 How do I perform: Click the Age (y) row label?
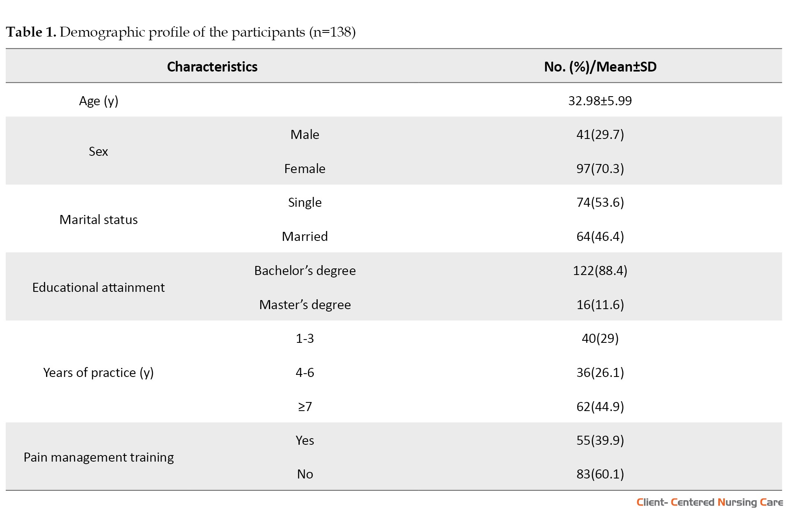(x=99, y=101)
